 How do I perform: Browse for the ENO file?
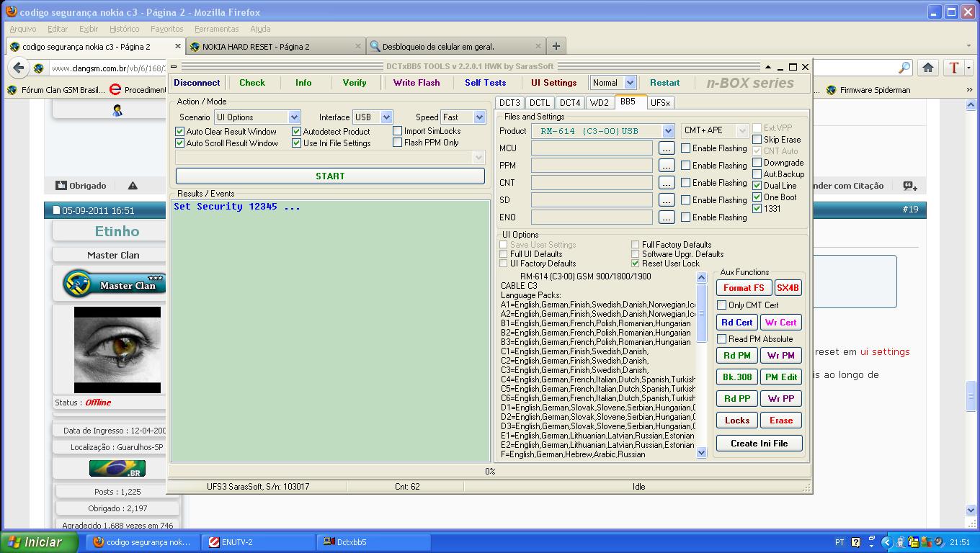(x=667, y=217)
